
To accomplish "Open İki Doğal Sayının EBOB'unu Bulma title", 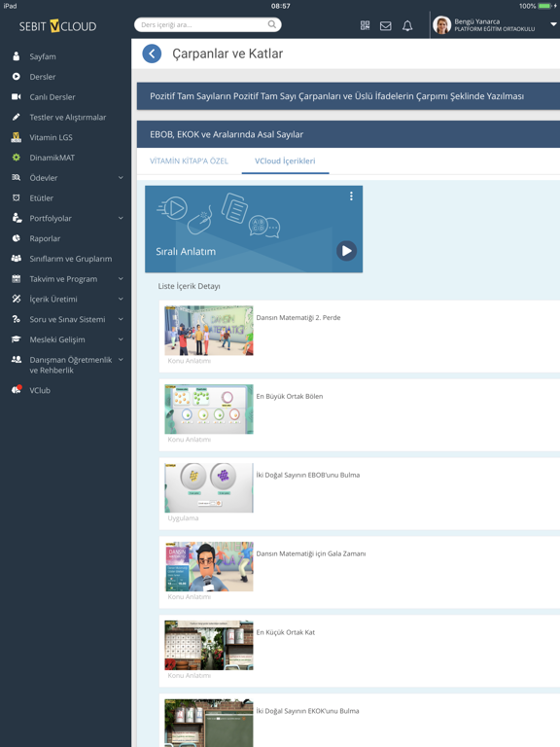I will coord(308,475).
